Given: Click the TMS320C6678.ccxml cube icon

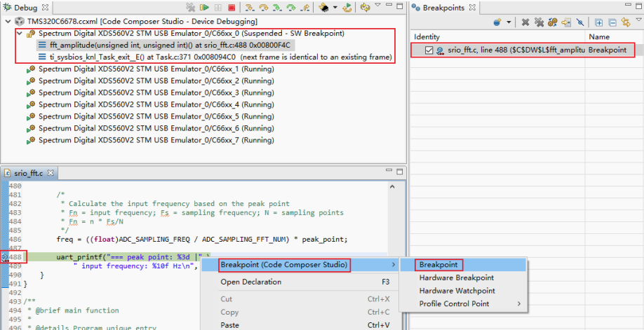Looking at the screenshot, I should coord(20,21).
